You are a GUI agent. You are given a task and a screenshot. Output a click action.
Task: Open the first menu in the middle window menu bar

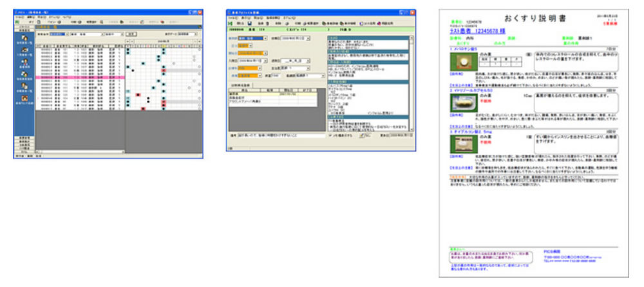(x=232, y=19)
